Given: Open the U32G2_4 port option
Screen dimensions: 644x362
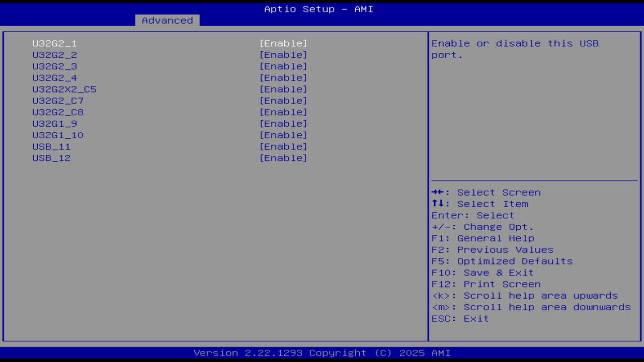Looking at the screenshot, I should point(283,77).
